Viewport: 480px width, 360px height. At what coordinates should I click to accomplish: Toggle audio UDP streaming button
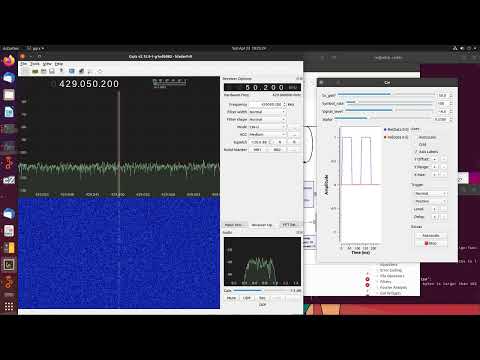247,298
